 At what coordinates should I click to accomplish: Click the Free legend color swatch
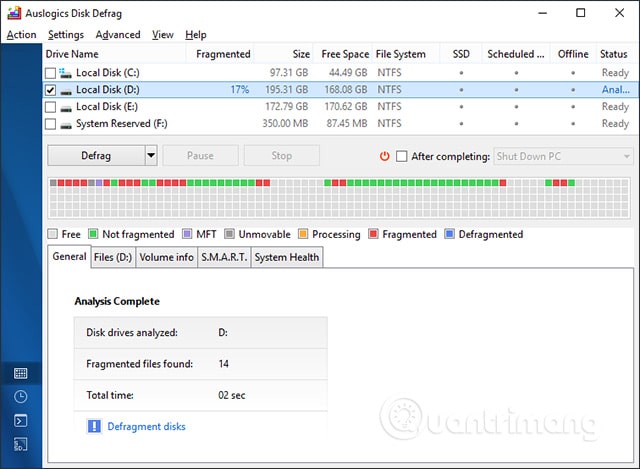[52, 234]
